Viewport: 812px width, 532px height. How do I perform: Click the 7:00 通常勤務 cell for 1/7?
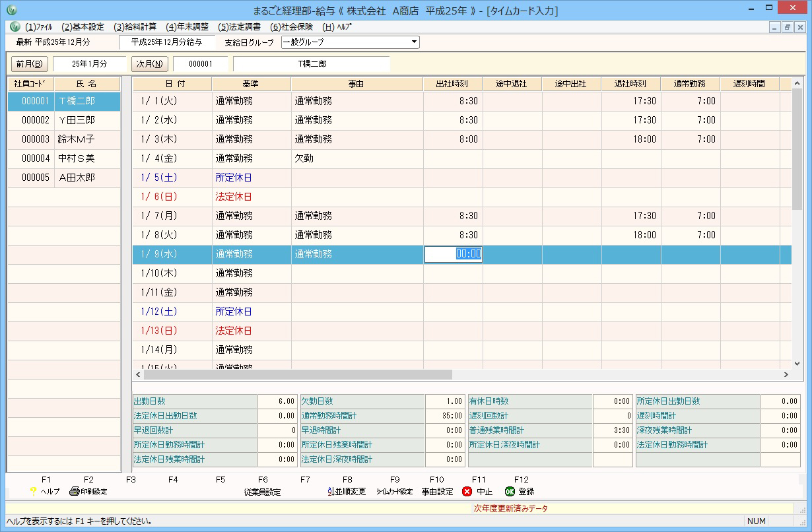(691, 216)
